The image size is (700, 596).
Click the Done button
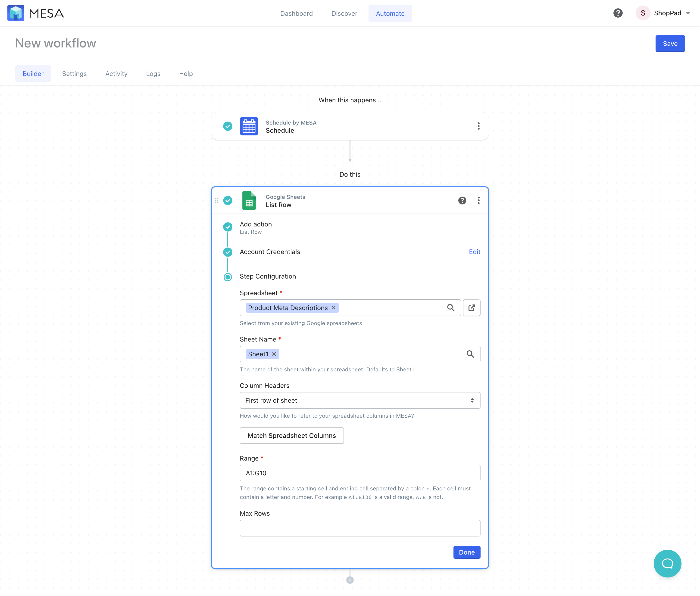pyautogui.click(x=467, y=552)
